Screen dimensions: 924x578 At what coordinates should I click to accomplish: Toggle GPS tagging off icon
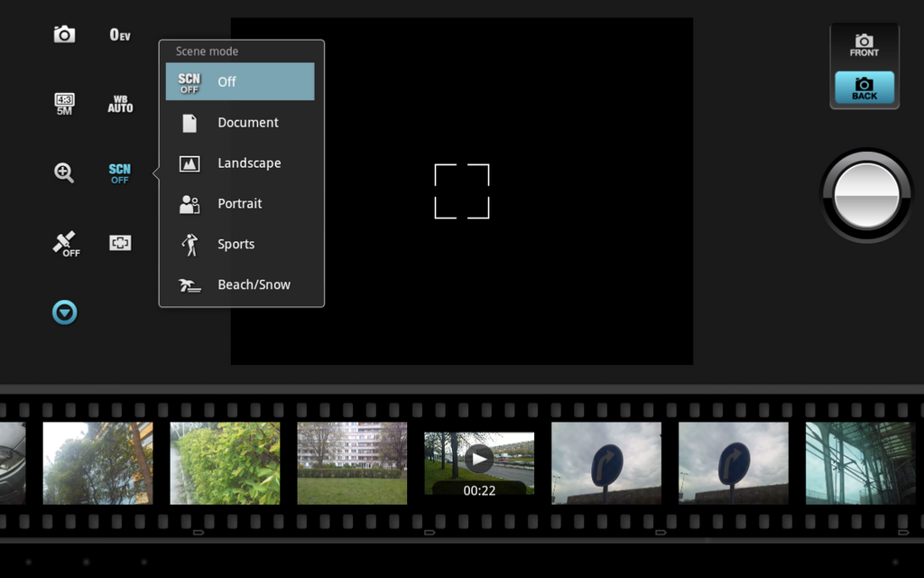[x=64, y=243]
